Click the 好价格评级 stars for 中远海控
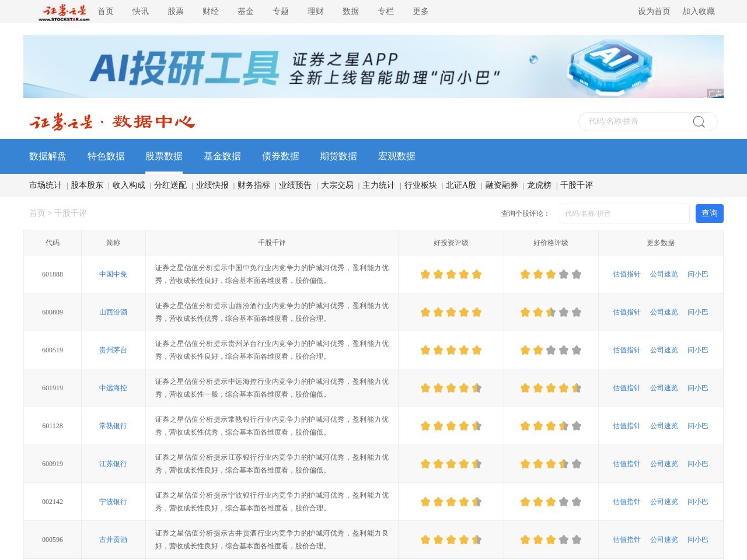The height and width of the screenshot is (560, 747). [x=551, y=388]
